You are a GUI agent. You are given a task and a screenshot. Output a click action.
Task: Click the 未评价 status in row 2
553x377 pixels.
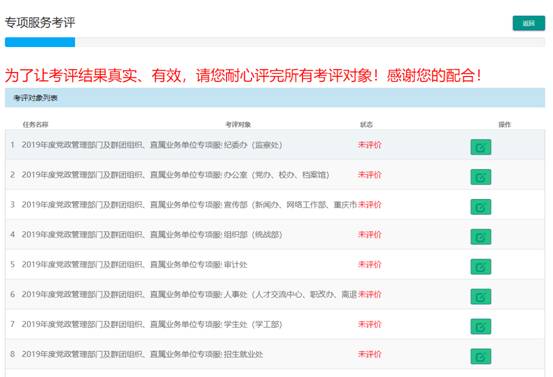click(370, 175)
